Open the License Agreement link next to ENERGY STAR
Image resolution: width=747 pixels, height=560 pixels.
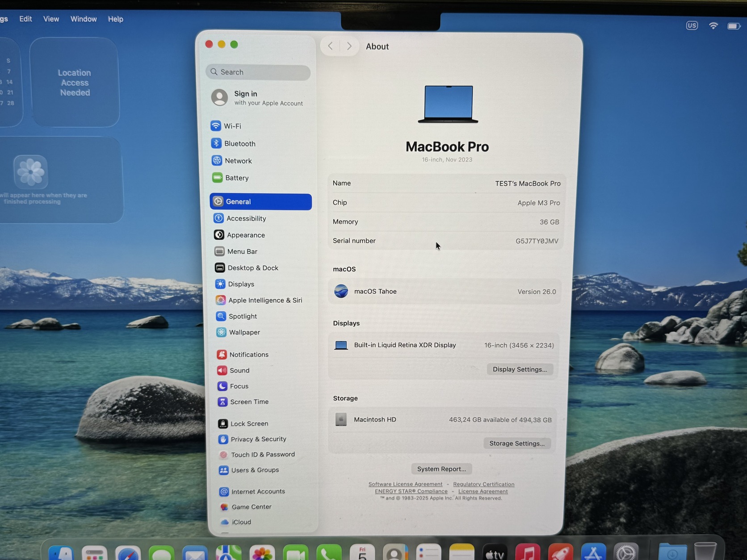(x=483, y=491)
